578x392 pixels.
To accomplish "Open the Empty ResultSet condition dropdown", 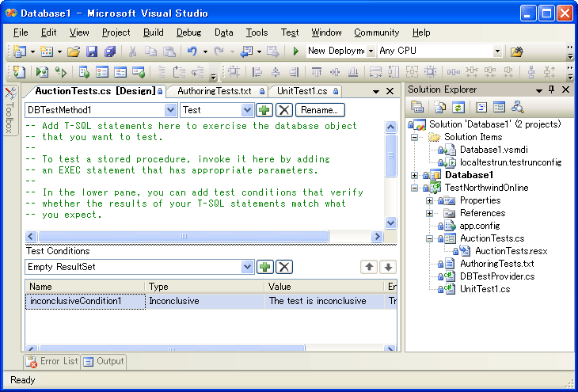I will coord(247,267).
